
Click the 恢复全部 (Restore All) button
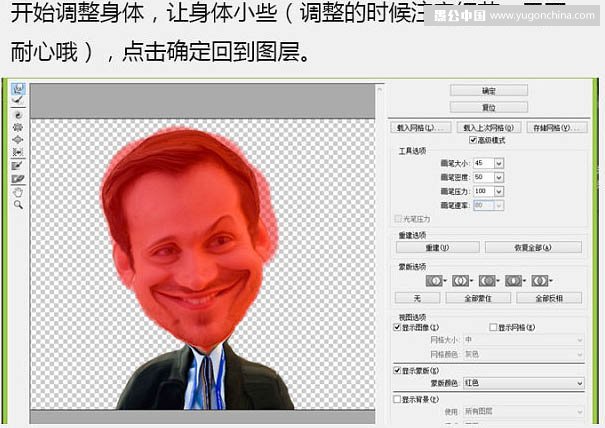(x=533, y=247)
